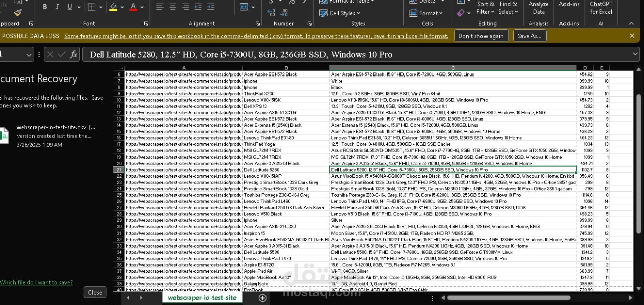Switch to webscraper-io-test-site sheet tab

click(202, 298)
